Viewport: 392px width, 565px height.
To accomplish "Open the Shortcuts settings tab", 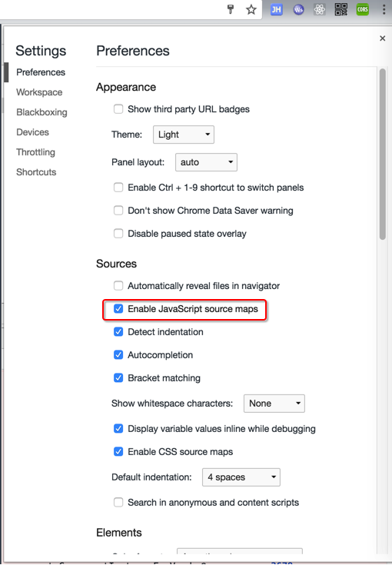I will pyautogui.click(x=36, y=172).
